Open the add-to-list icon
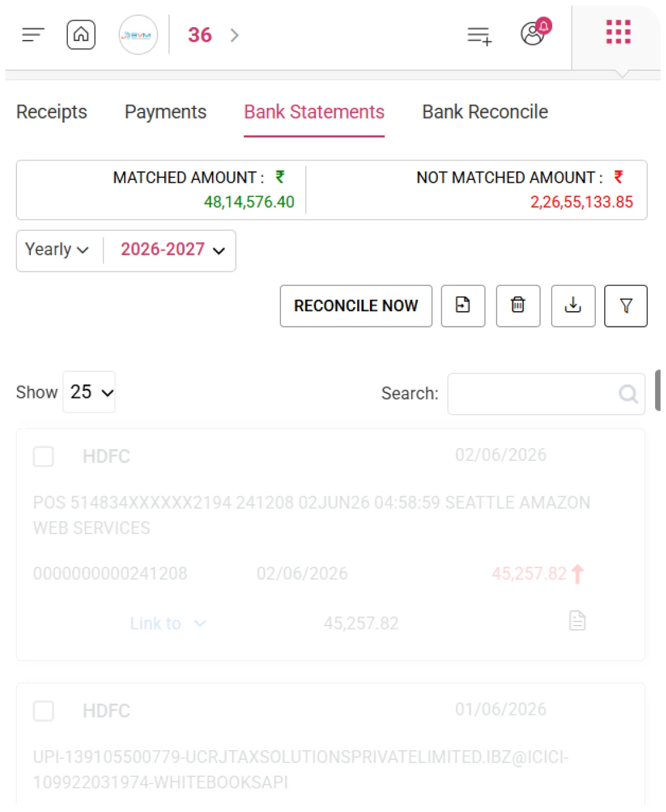The image size is (666, 812). click(x=480, y=36)
